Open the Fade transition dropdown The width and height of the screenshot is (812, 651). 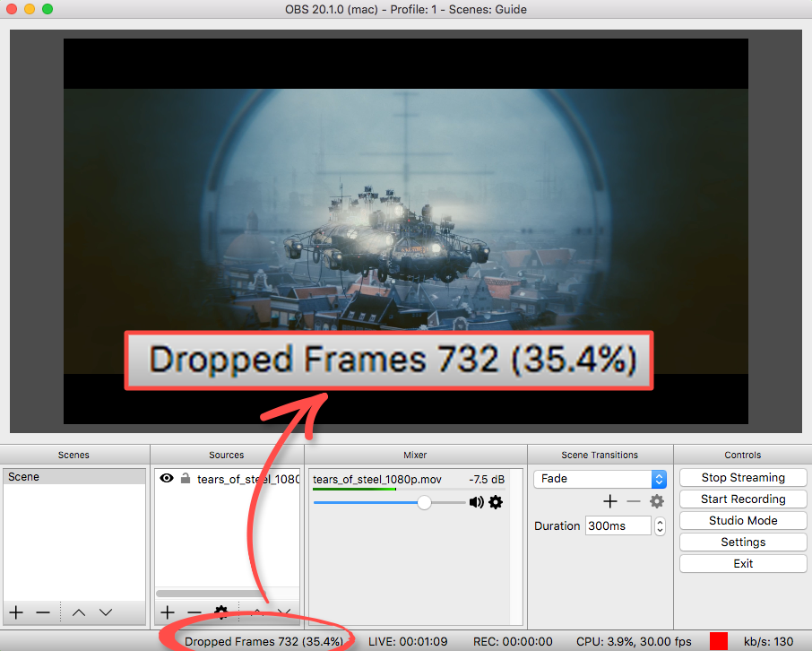pyautogui.click(x=600, y=479)
